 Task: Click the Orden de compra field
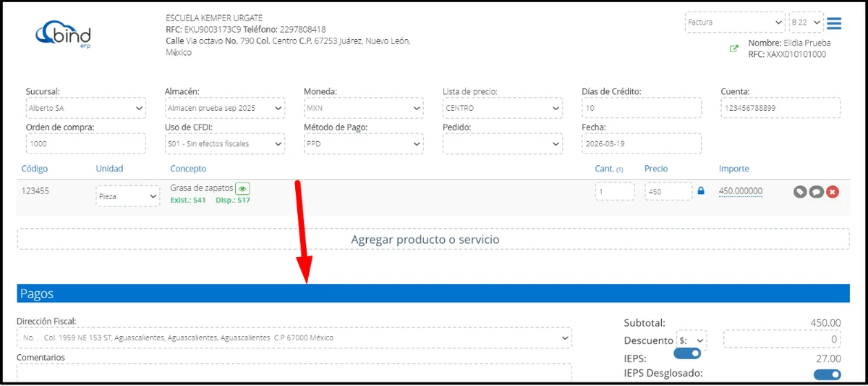click(x=85, y=143)
